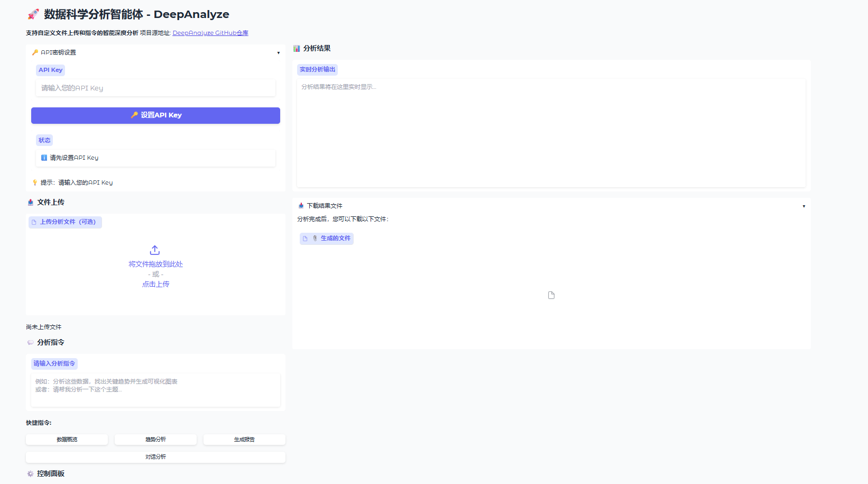Click the key icon in API密钥设置 header
The image size is (868, 484).
pos(35,52)
